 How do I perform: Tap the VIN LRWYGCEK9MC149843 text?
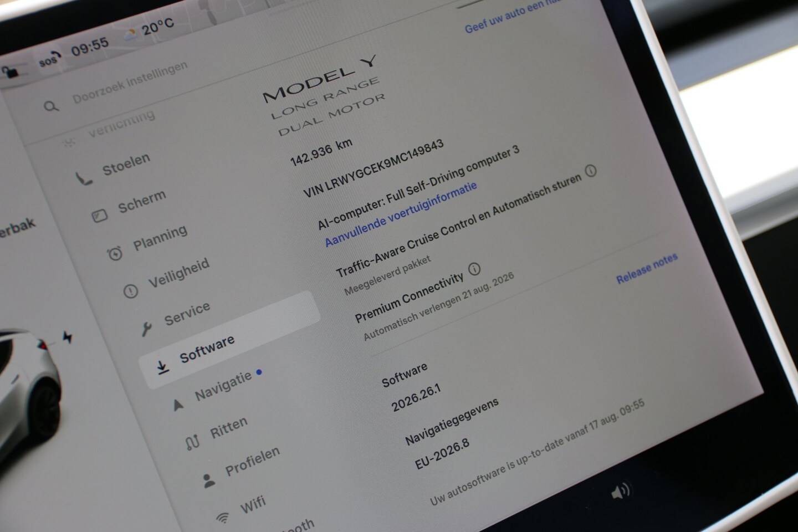[374, 168]
